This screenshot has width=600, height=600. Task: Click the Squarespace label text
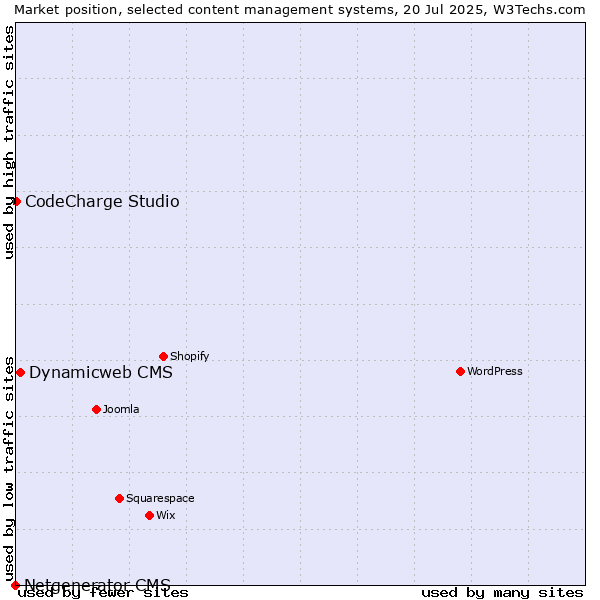coord(160,499)
